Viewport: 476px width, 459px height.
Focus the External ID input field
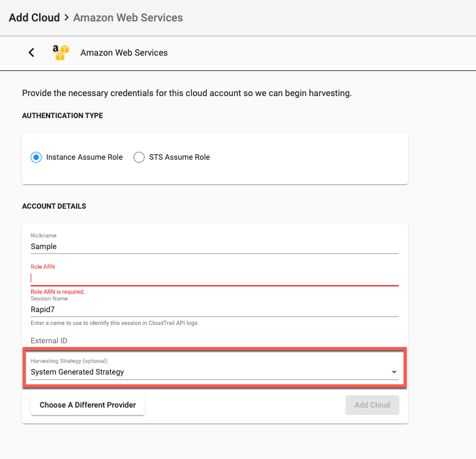click(x=214, y=341)
